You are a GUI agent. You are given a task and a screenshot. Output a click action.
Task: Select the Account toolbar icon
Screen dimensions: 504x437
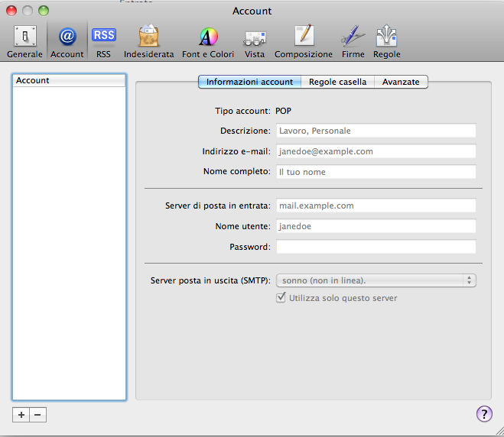(x=67, y=41)
